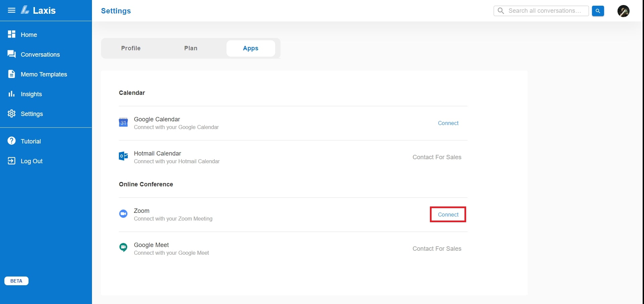Click the Zoom title text
644x304 pixels.
click(142, 211)
